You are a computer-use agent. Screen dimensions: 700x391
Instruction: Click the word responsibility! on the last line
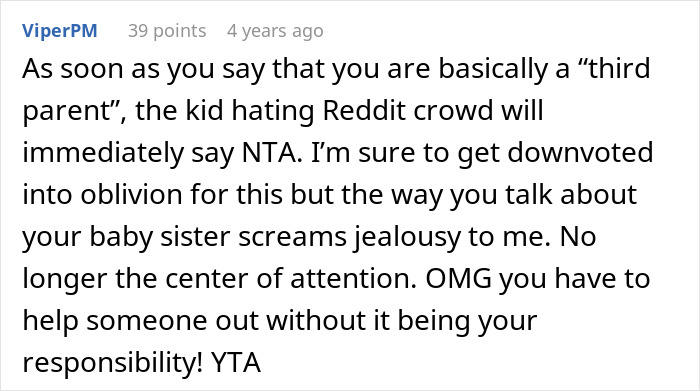pyautogui.click(x=112, y=362)
